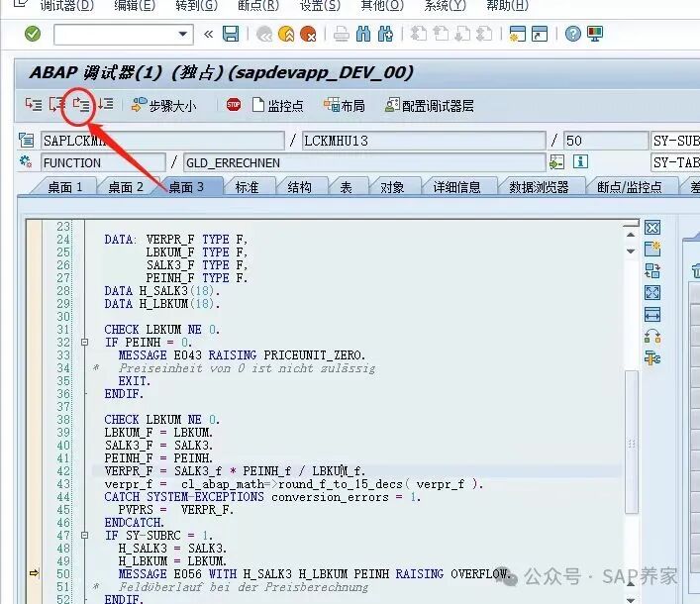Screen dimensions: 700x604
Task: Collapse the IF PEINH block at line 32
Action: coord(85,343)
